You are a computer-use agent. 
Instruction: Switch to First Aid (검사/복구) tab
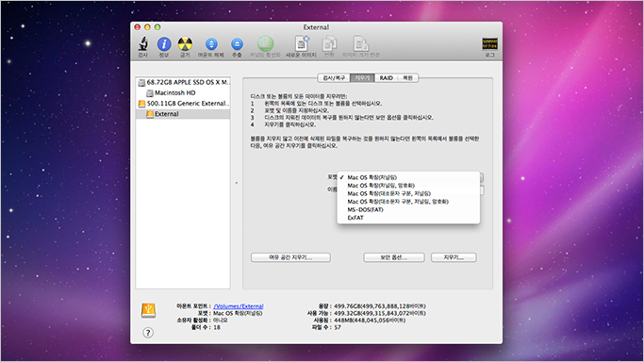[x=334, y=78]
